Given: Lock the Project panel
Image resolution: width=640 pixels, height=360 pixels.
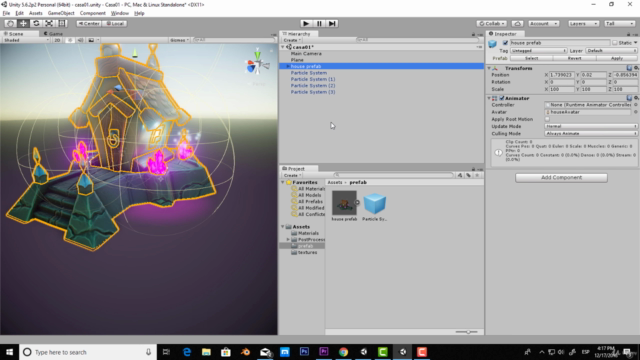Looking at the screenshot, I should click(x=473, y=169).
